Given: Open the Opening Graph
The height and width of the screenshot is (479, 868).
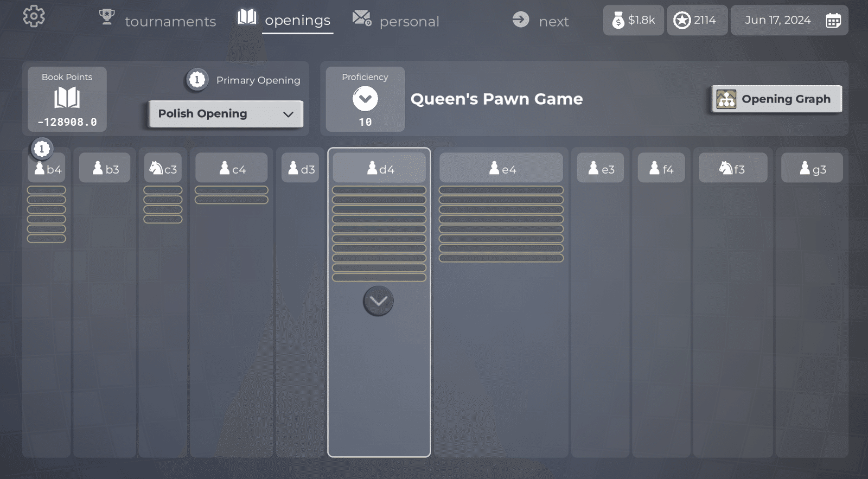Looking at the screenshot, I should point(777,99).
